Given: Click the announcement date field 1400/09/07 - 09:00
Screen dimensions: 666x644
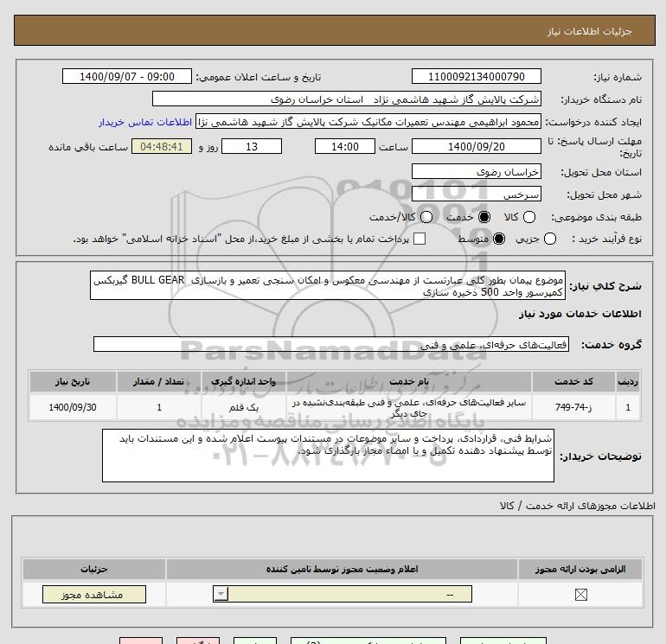Looking at the screenshot, I should tap(127, 76).
